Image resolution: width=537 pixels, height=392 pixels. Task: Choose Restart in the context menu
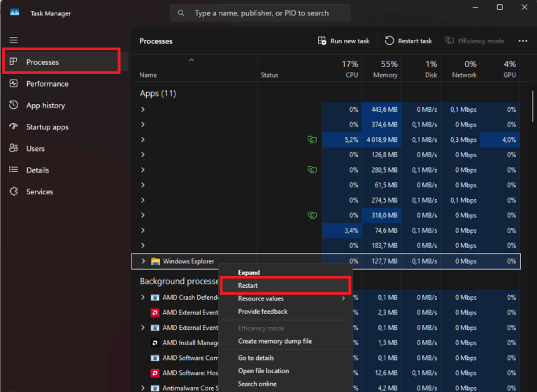pyautogui.click(x=285, y=286)
